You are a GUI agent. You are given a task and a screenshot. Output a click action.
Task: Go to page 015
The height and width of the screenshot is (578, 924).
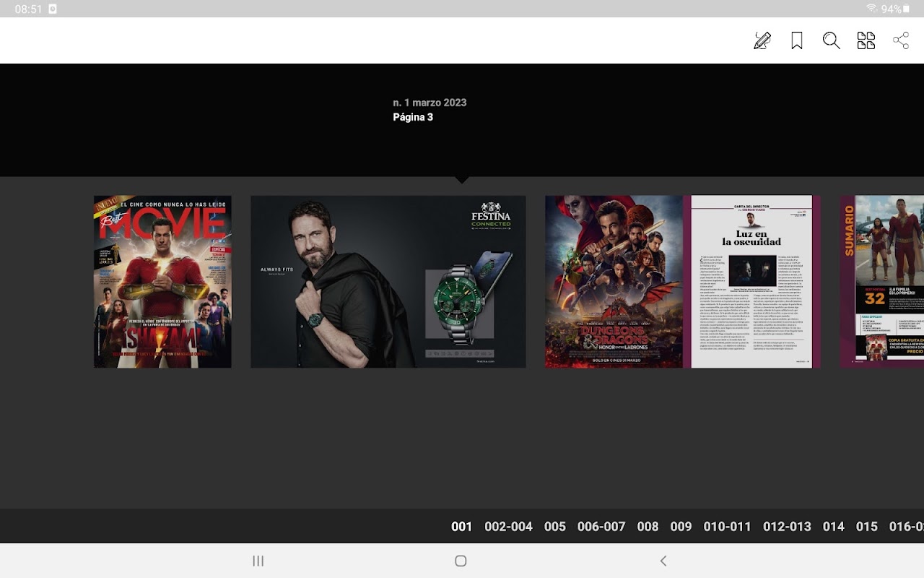coord(866,527)
